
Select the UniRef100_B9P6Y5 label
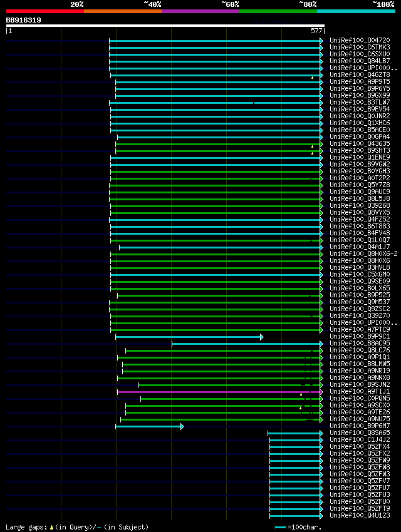coord(360,88)
